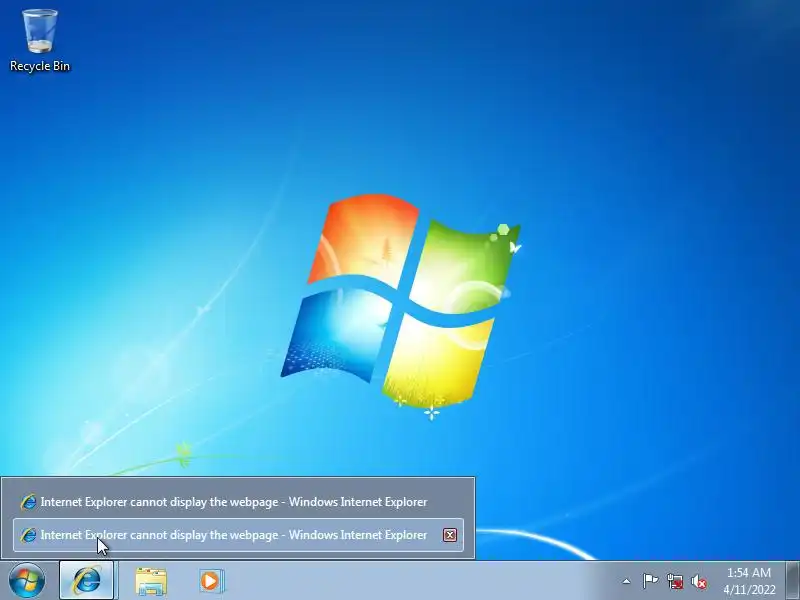800x600 pixels.
Task: Click the Internet Explorer taskbar icon
Action: pyautogui.click(x=87, y=580)
